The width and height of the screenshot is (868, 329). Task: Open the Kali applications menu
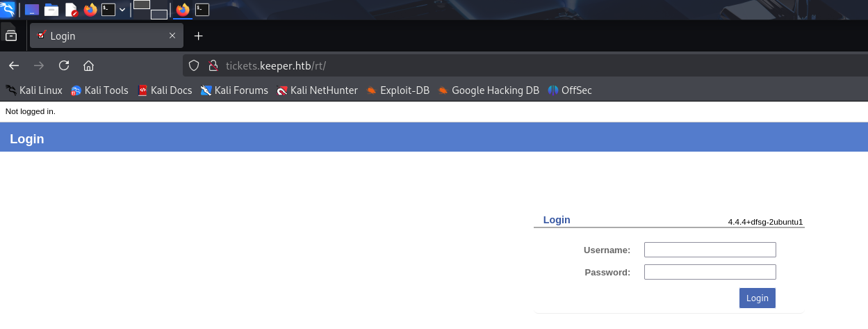8,9
